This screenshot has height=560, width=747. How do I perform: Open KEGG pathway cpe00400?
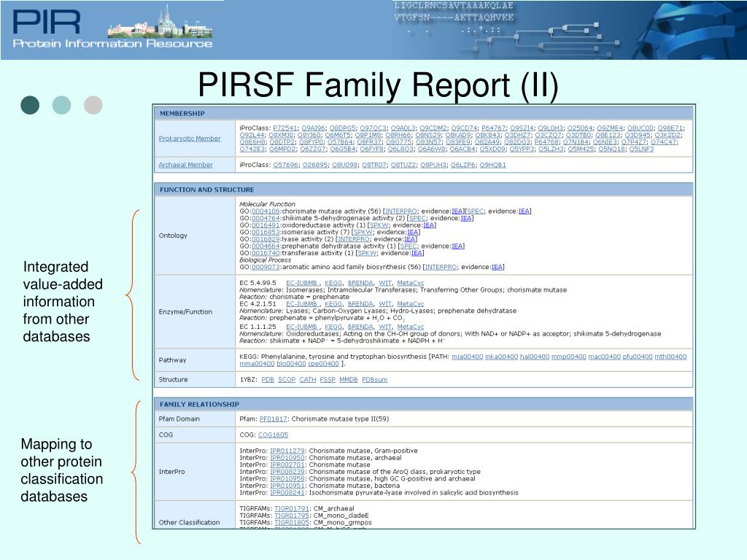[323, 364]
